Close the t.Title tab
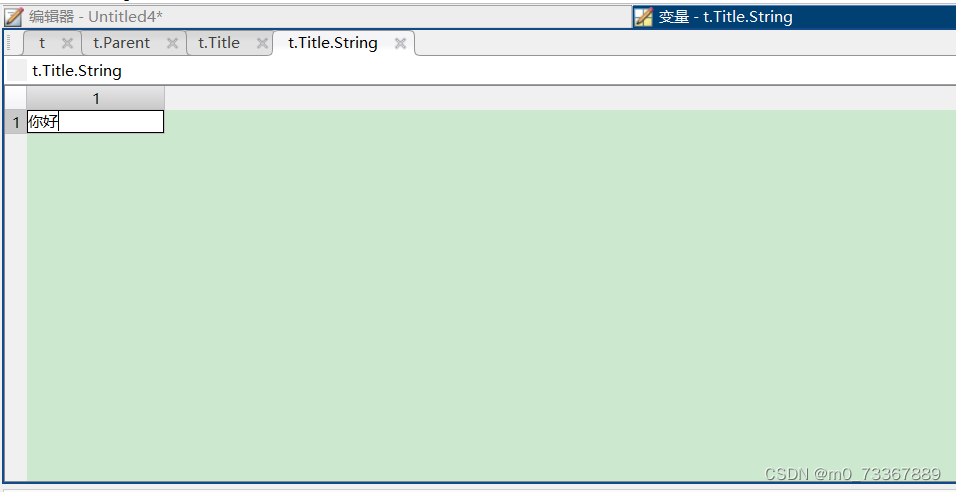This screenshot has width=956, height=492. point(262,43)
